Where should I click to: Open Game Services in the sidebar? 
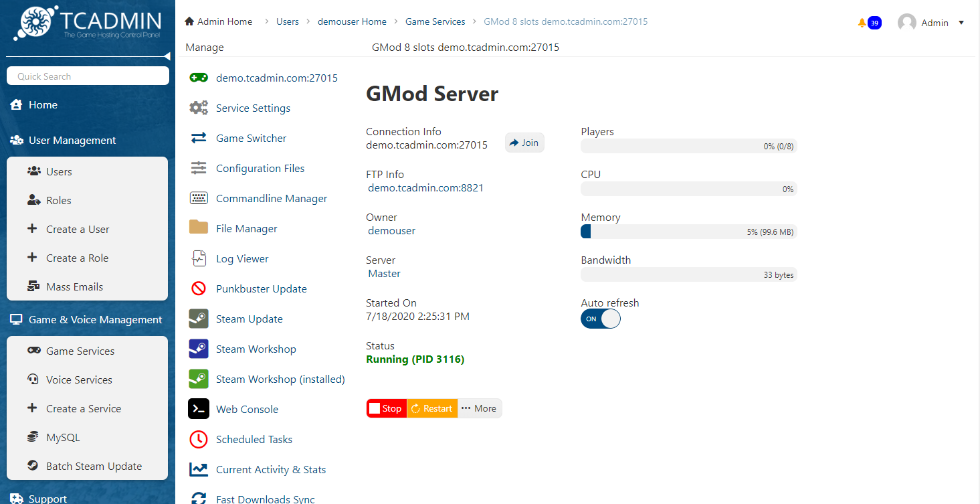[x=80, y=351]
